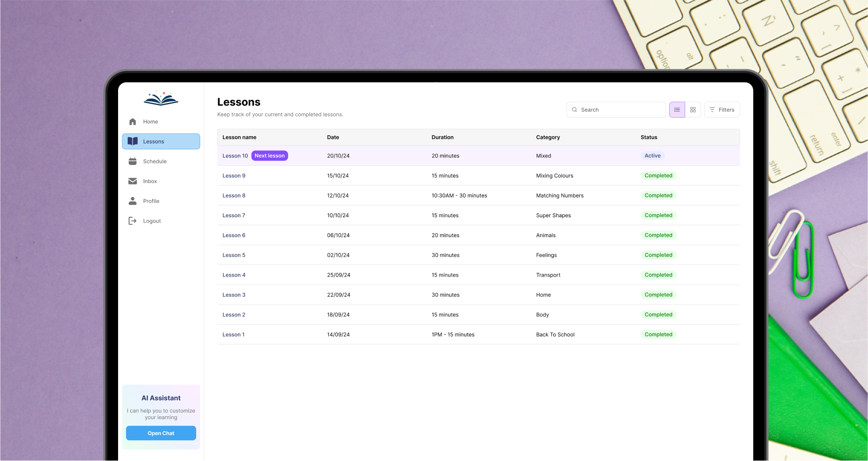Click category 'Mixed' for Lesson 10
Image resolution: width=868 pixels, height=461 pixels.
(544, 156)
